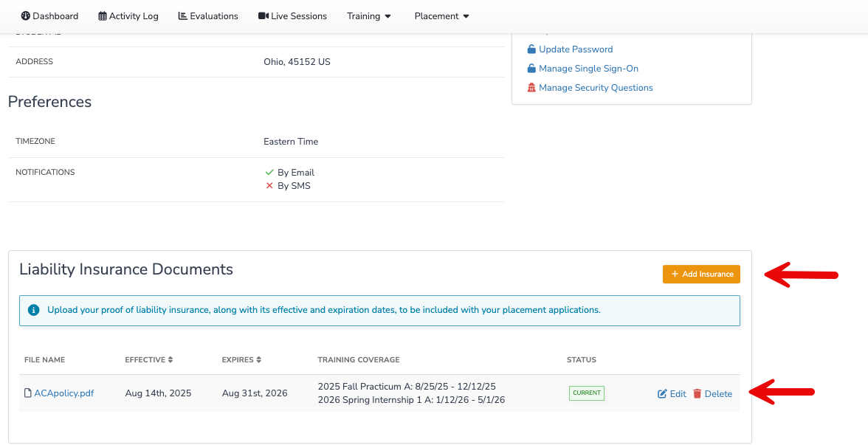
Task: Click the STATUS column header
Action: click(x=582, y=360)
